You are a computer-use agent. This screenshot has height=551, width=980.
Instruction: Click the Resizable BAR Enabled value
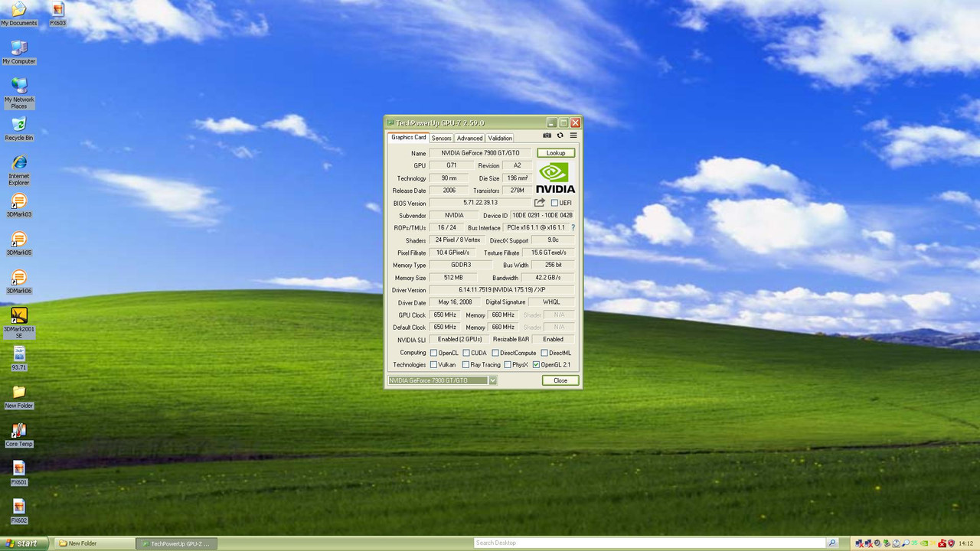tap(554, 340)
